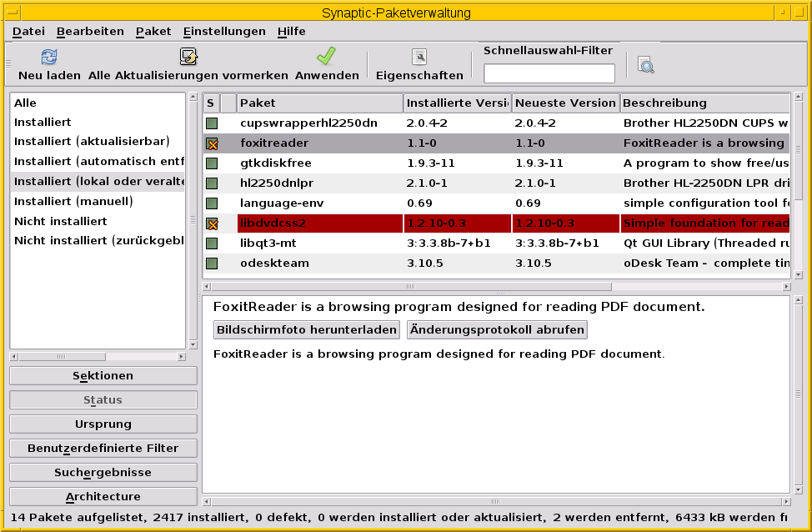Open the Datei menu
The width and height of the screenshot is (812, 532).
[28, 31]
